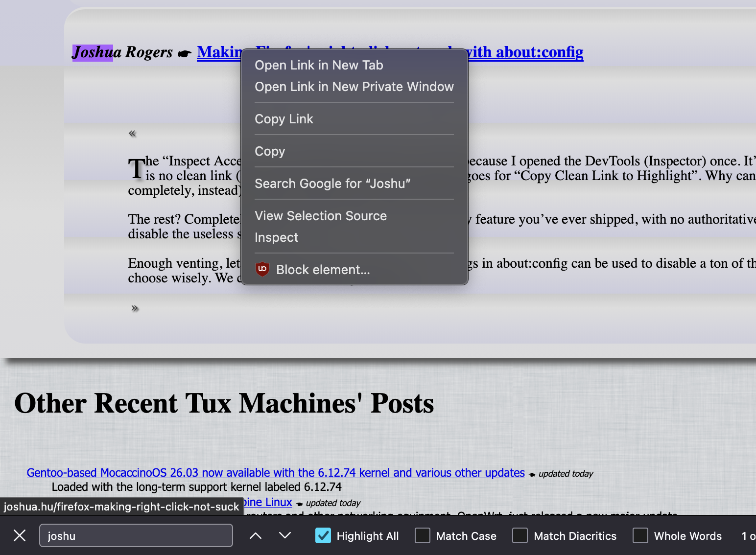The width and height of the screenshot is (756, 555).
Task: Enable the Whole Words checkbox
Action: tap(640, 535)
